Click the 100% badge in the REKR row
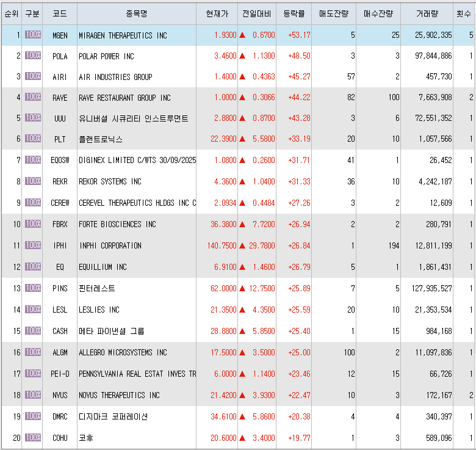 33,181
